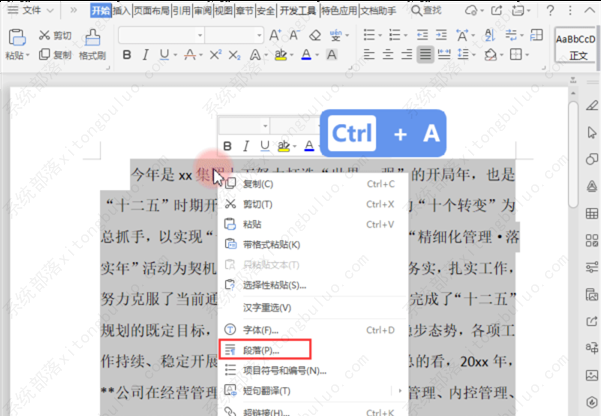Select the 正文 style thumbnail
The image size is (601, 416).
[575, 46]
